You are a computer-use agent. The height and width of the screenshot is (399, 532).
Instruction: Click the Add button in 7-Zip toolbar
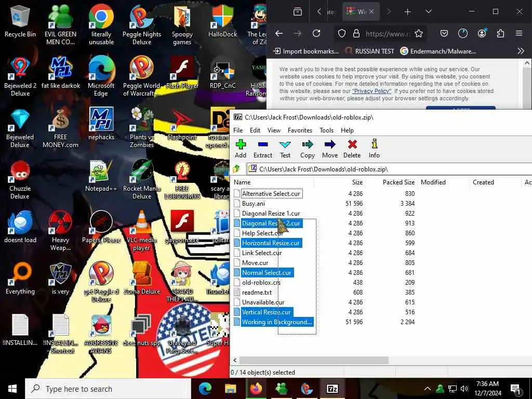coord(241,149)
